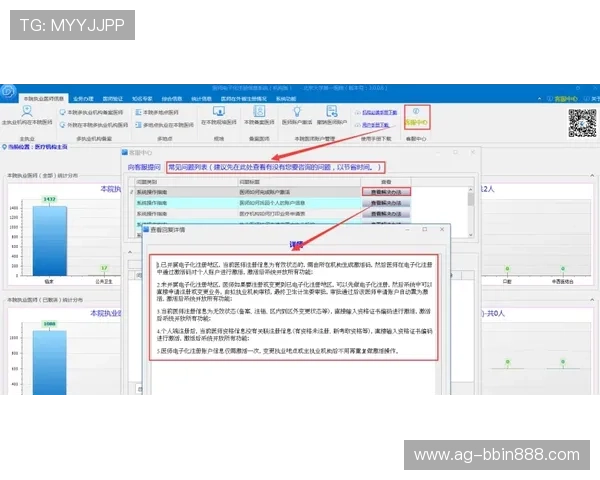Viewport: 600px width, 480px height.
Task: Collapse the 本院执业医师(已激活) chart panel
Action: (x=592, y=300)
